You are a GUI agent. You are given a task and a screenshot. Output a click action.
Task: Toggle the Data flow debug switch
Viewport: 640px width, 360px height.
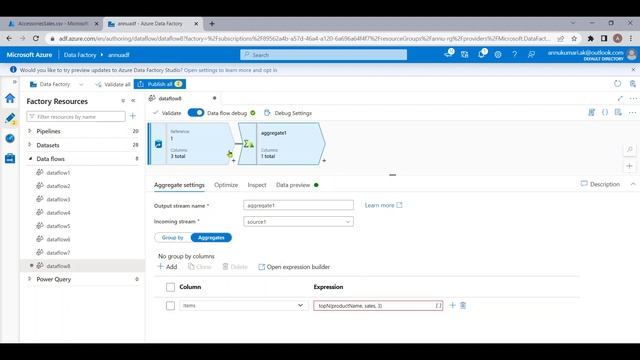point(196,113)
